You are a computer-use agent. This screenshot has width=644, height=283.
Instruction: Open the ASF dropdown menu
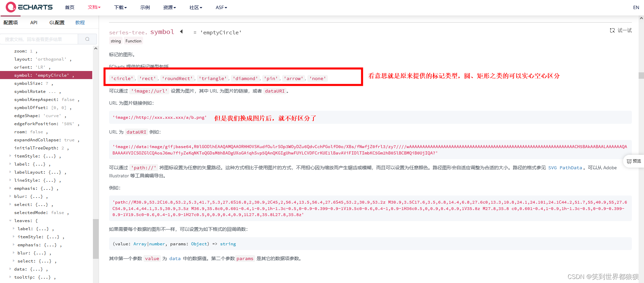pos(221,7)
